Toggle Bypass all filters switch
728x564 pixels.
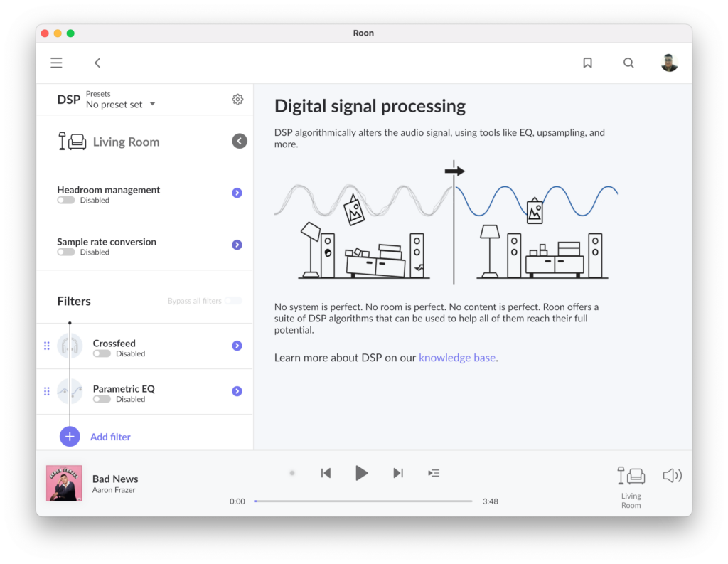233,301
